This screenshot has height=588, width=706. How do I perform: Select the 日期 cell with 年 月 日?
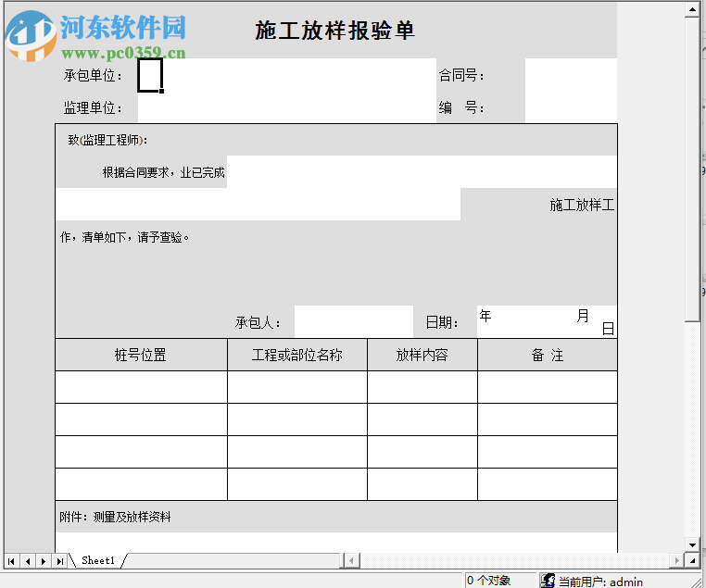547,321
